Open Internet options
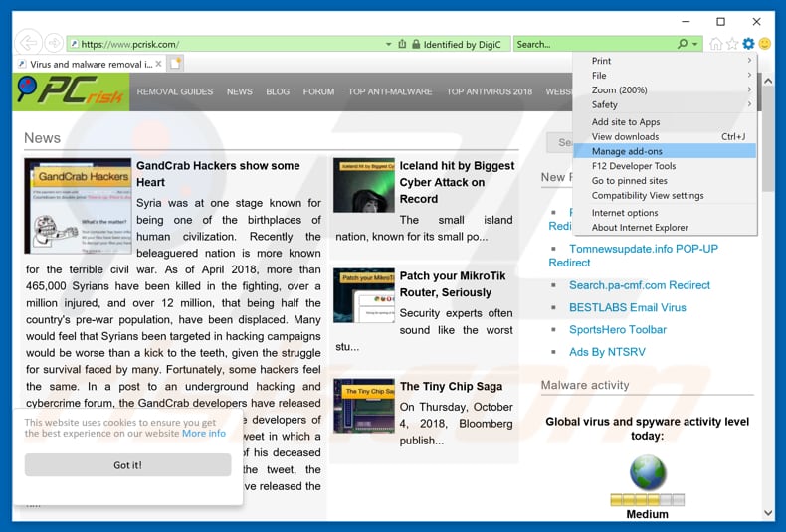 [665, 213]
